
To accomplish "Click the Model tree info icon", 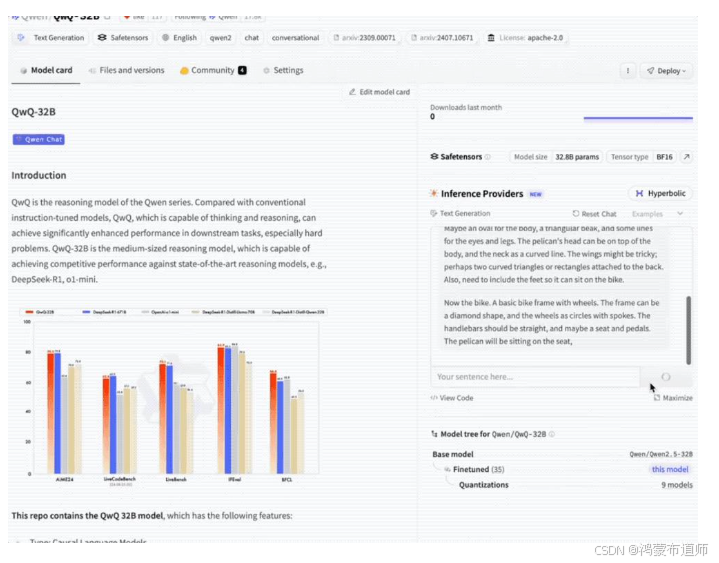I will (552, 434).
